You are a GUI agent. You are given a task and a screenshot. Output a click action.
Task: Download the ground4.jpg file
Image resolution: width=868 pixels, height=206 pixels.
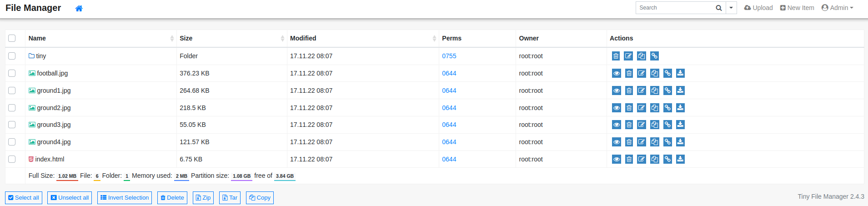pyautogui.click(x=680, y=142)
